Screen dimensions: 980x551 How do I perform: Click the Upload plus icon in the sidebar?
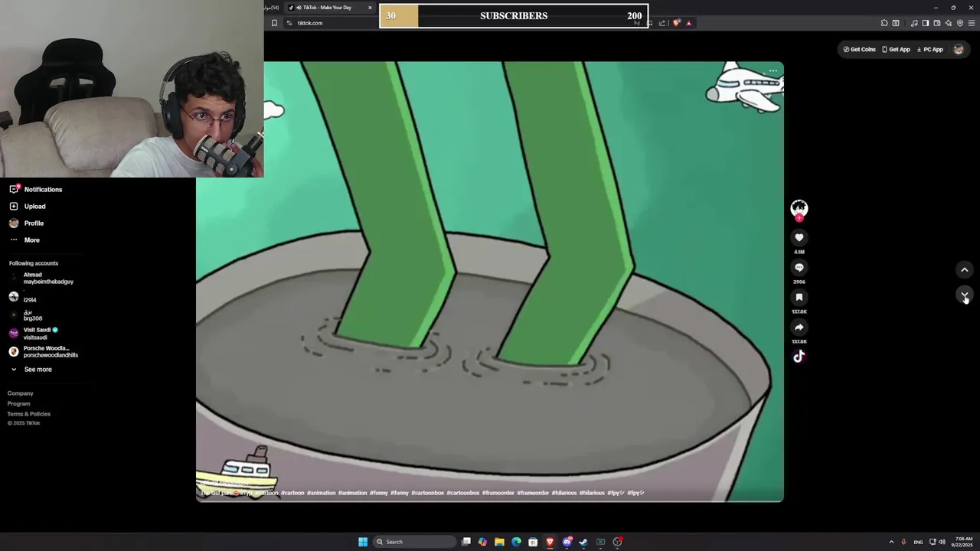click(x=14, y=206)
